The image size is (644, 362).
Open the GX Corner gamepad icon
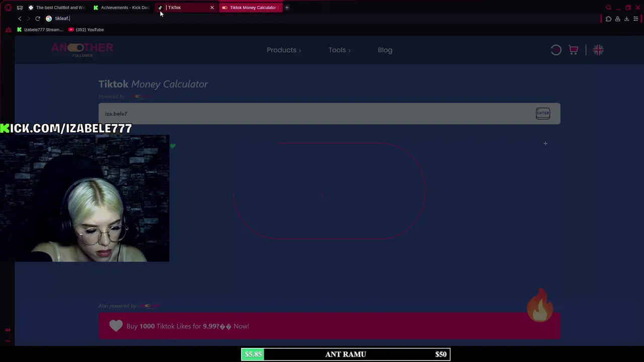(x=20, y=8)
